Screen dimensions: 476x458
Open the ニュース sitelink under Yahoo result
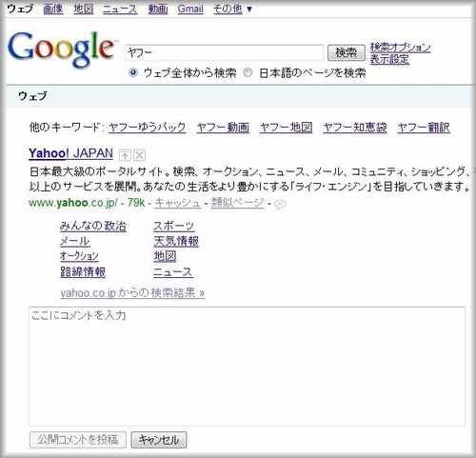[x=173, y=272]
